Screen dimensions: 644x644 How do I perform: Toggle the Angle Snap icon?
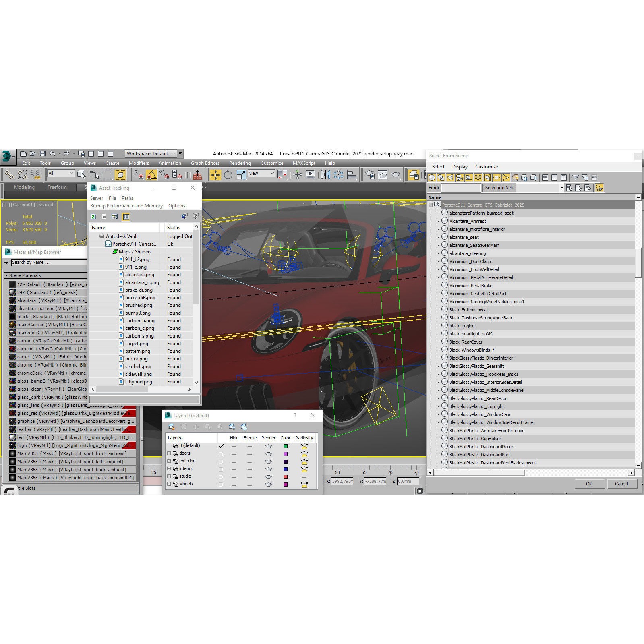(151, 174)
